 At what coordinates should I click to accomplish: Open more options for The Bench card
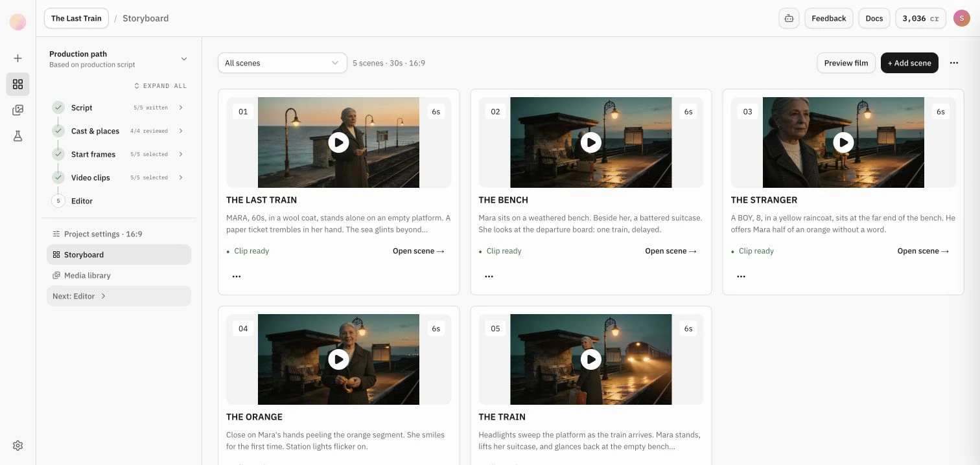click(489, 277)
